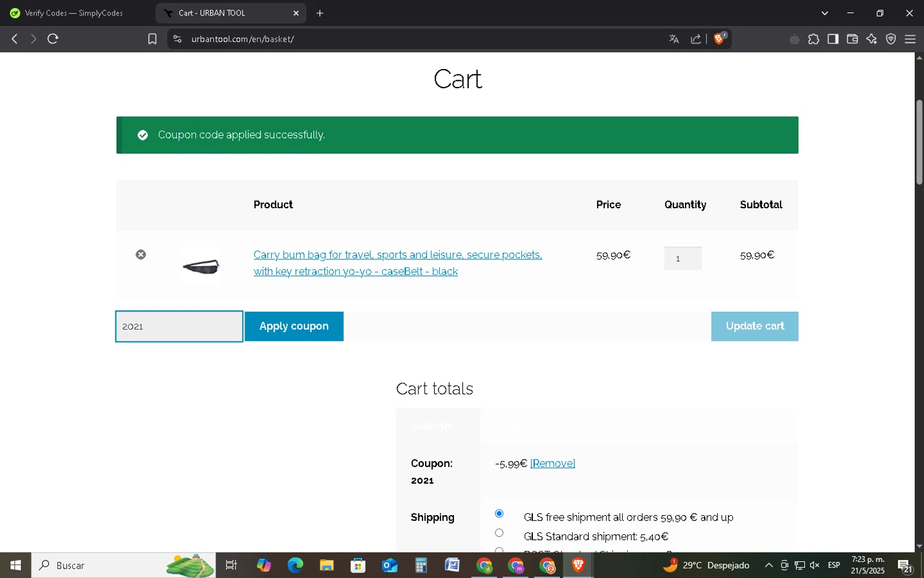Click the page vertical scrollbar
The height and width of the screenshot is (578, 924).
click(x=919, y=142)
